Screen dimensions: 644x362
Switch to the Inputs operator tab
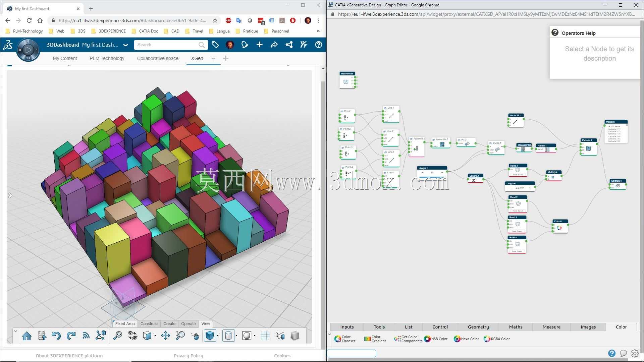coord(347,327)
